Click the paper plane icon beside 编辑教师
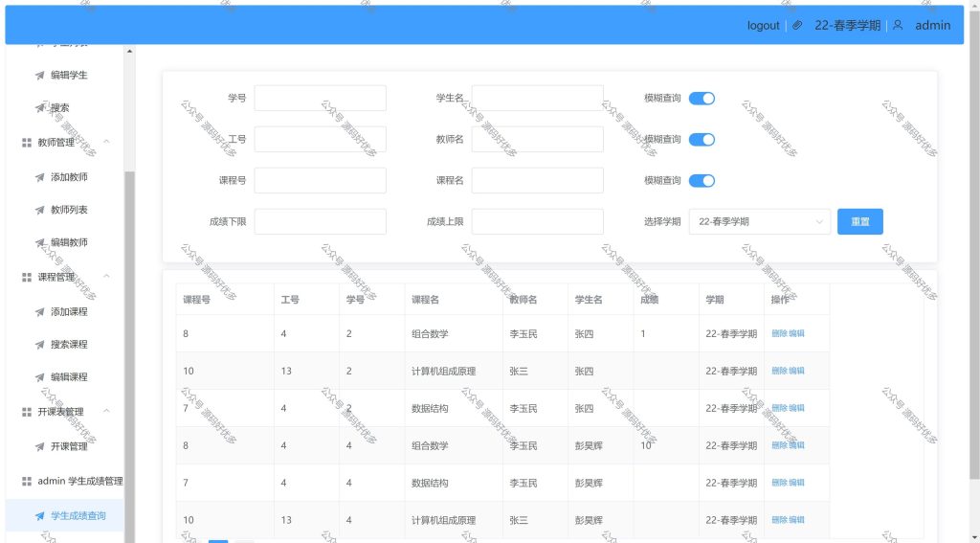980x543 pixels. (x=40, y=242)
